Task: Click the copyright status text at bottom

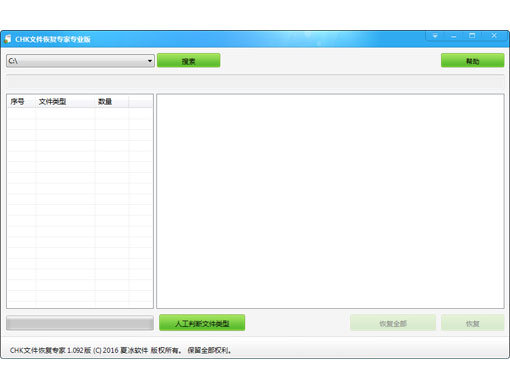Action: [120, 350]
